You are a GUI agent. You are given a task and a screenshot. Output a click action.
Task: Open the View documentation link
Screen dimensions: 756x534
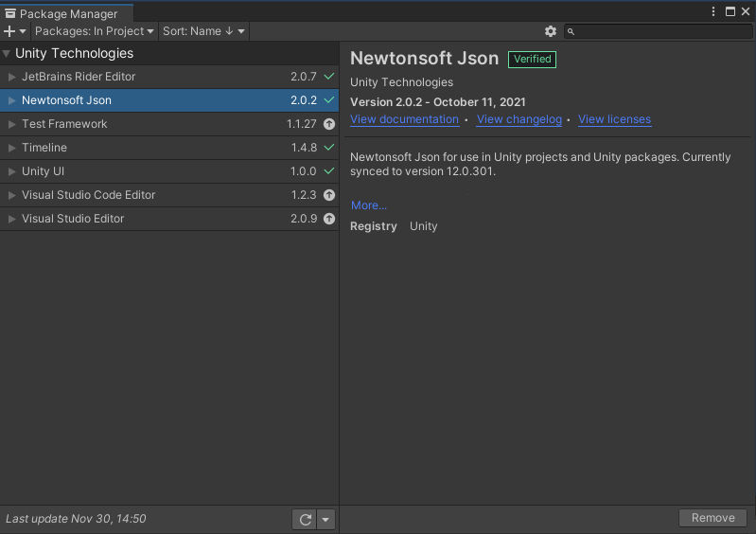[404, 119]
